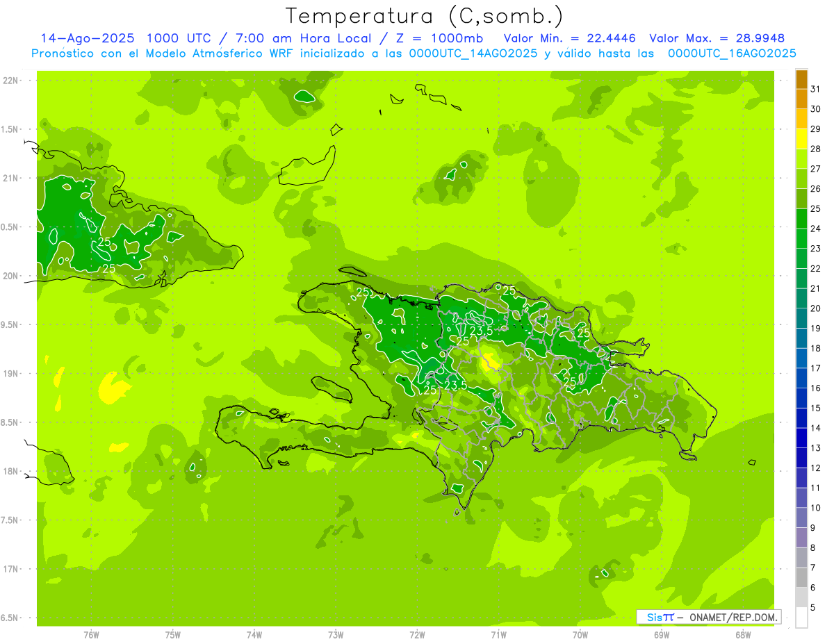Click the "20N" latitude axis label
834x644 pixels.
tap(11, 276)
